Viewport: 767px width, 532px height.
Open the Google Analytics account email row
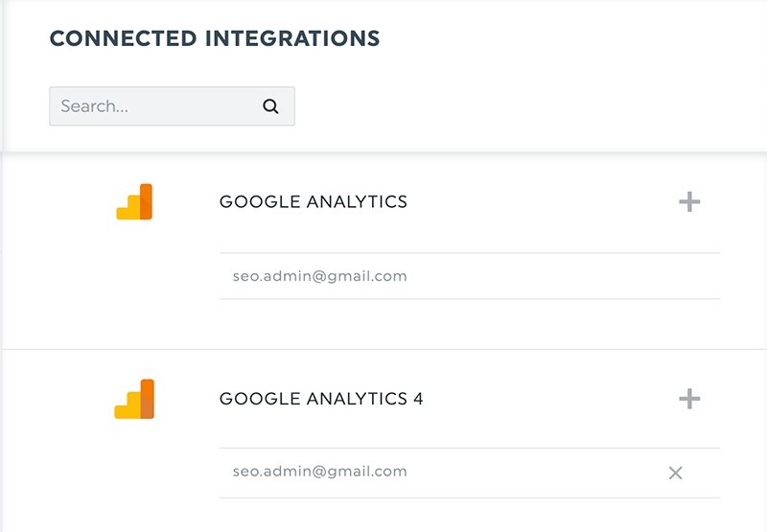470,276
